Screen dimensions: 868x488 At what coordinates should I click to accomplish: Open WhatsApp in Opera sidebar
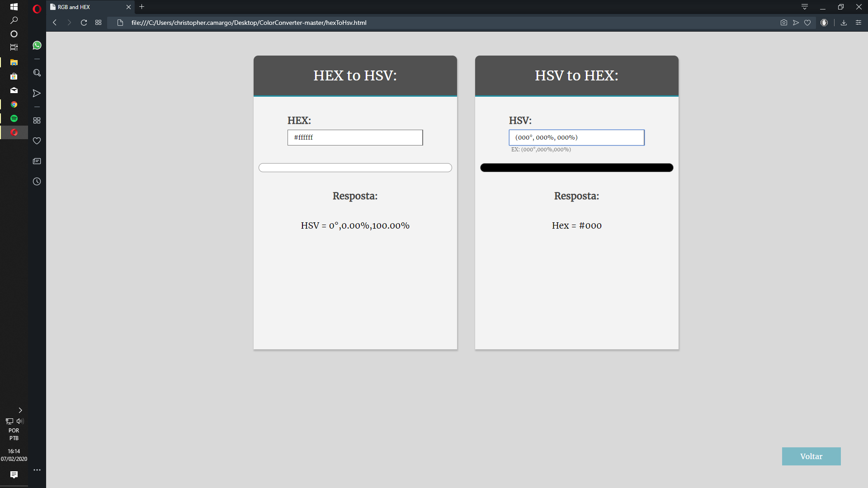(x=37, y=45)
